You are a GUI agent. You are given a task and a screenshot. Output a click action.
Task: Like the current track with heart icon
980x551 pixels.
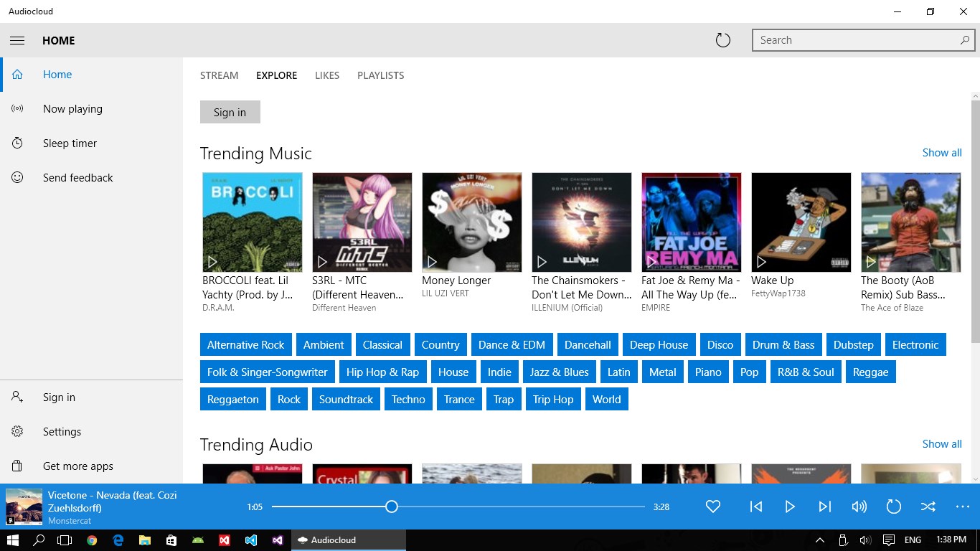click(713, 507)
